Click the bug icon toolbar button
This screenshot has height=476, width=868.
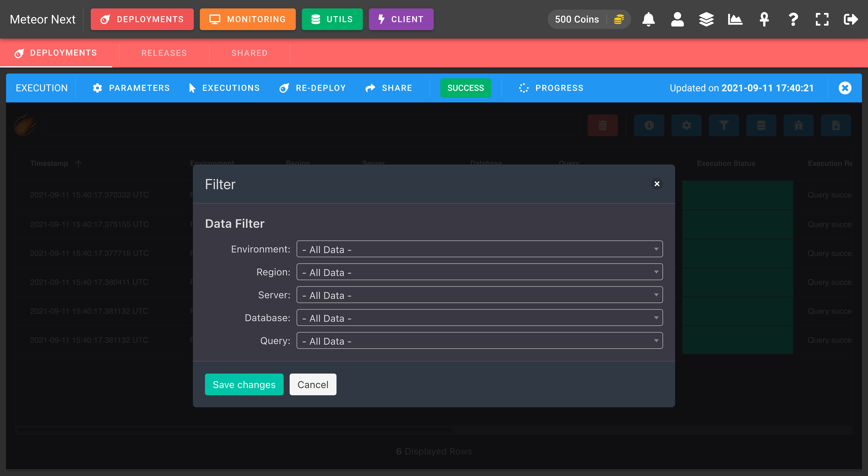click(799, 125)
